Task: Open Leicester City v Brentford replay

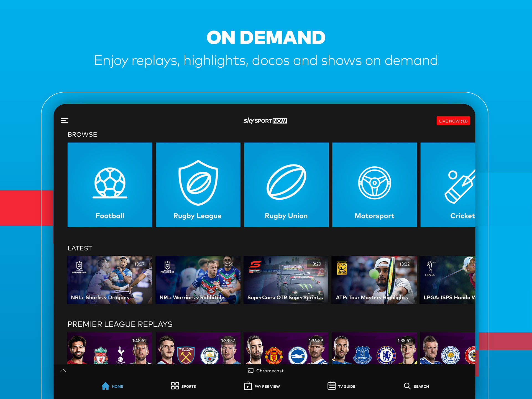Action: pyautogui.click(x=447, y=348)
